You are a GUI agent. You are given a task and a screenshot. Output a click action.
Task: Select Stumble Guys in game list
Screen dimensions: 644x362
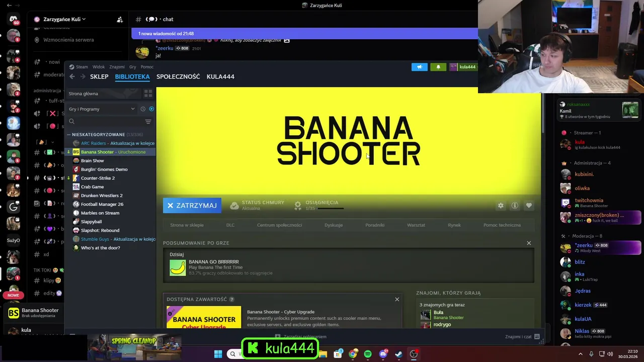(111, 239)
